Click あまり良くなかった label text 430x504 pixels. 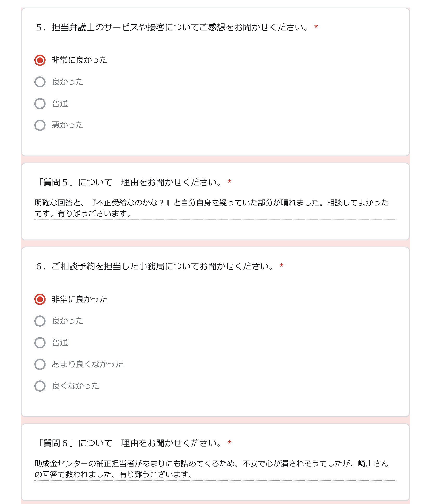pos(88,364)
